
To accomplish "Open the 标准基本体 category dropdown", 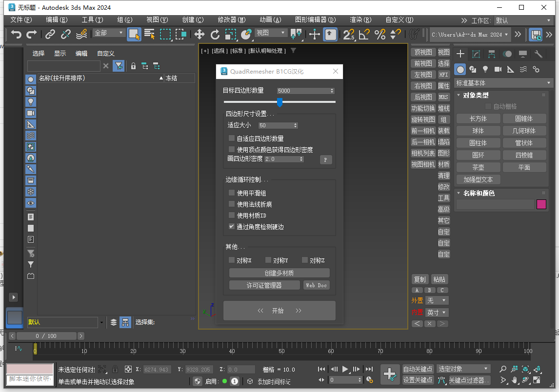I will pyautogui.click(x=503, y=83).
